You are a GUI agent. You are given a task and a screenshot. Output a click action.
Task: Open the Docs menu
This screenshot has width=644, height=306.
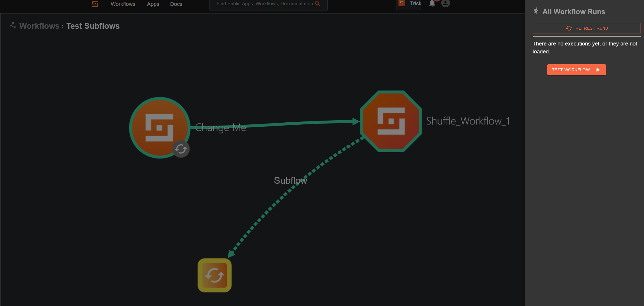coord(176,4)
